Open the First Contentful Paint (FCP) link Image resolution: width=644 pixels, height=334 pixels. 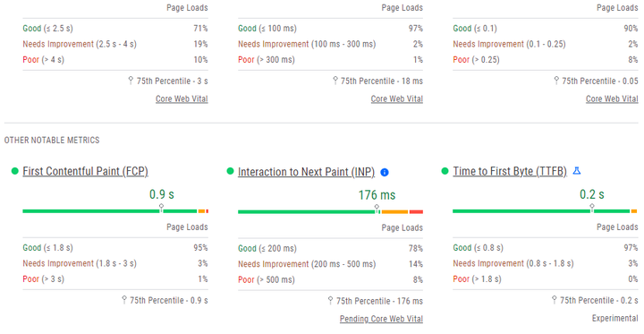86,171
